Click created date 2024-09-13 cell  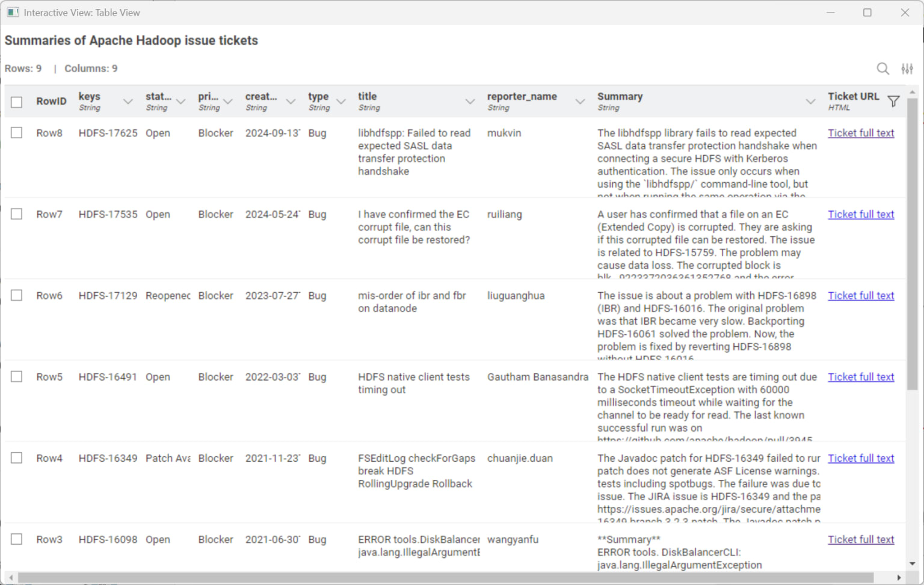273,133
